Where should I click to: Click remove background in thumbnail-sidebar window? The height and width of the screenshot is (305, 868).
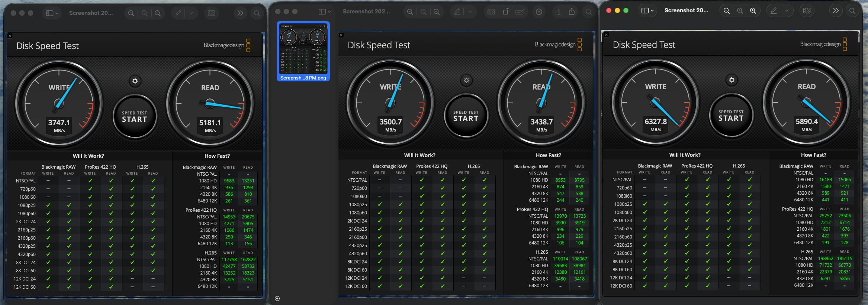click(491, 12)
